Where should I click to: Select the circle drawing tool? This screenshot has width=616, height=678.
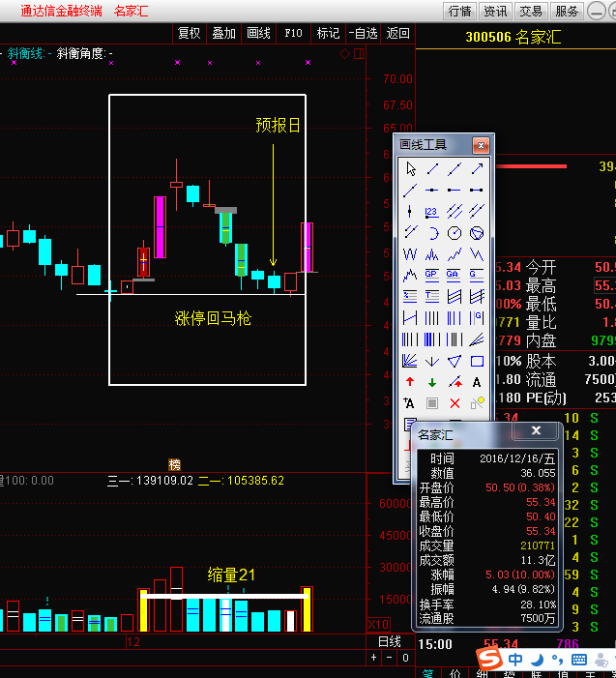tap(455, 233)
